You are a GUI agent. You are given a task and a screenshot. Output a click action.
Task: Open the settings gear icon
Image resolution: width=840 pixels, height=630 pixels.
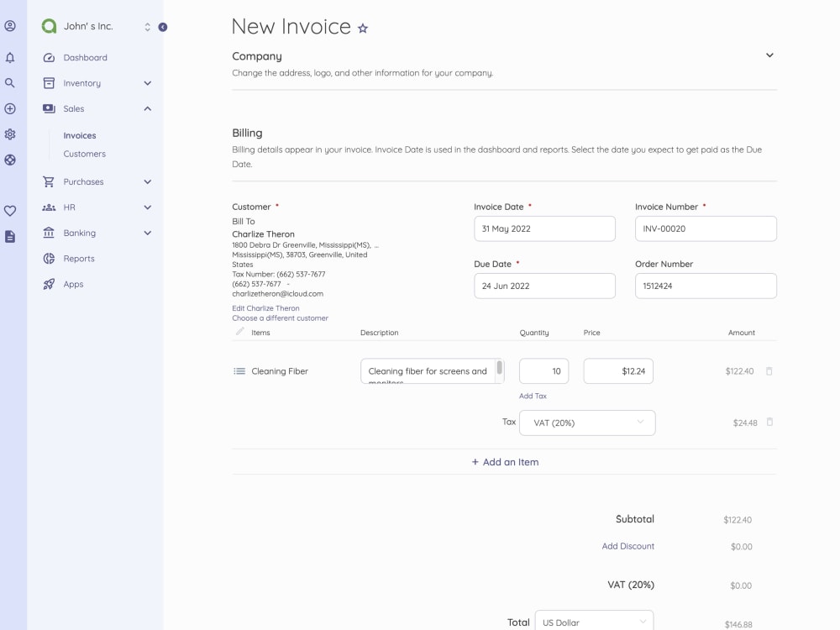click(9, 134)
